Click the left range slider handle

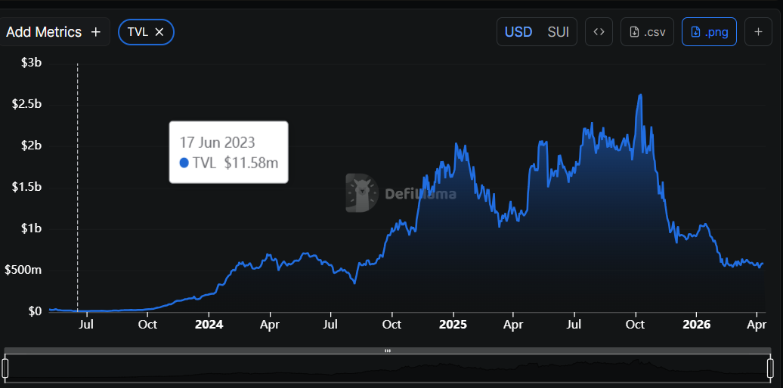click(x=5, y=368)
